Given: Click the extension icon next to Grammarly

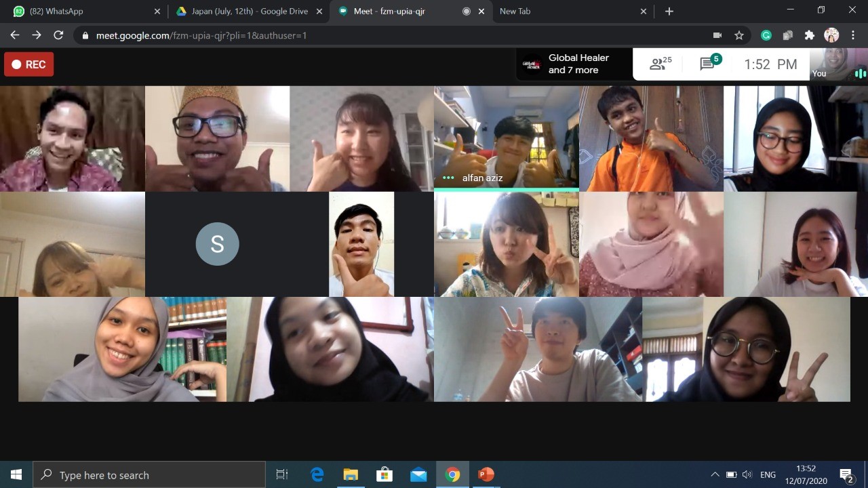Looking at the screenshot, I should tap(788, 35).
